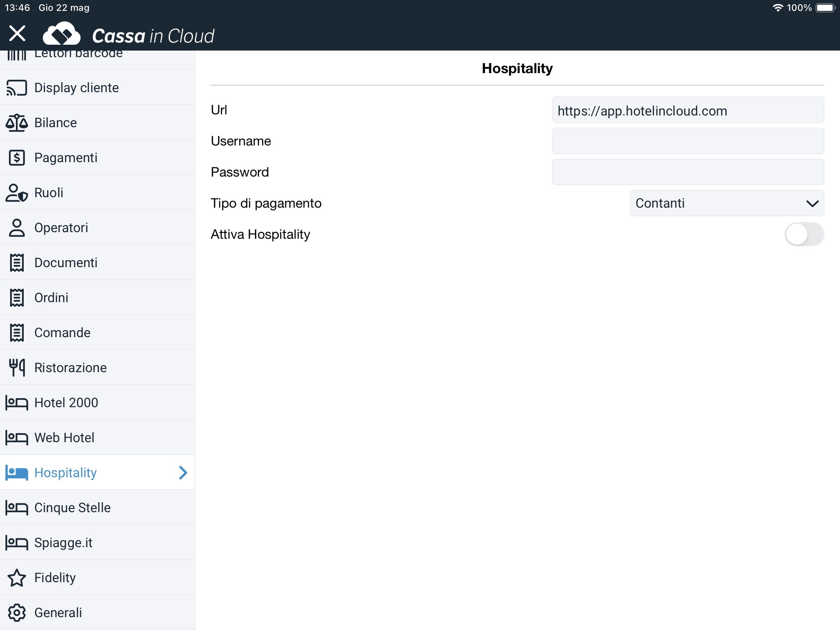The width and height of the screenshot is (840, 630).
Task: Click the Ruoli user shield icon
Action: pos(17,193)
